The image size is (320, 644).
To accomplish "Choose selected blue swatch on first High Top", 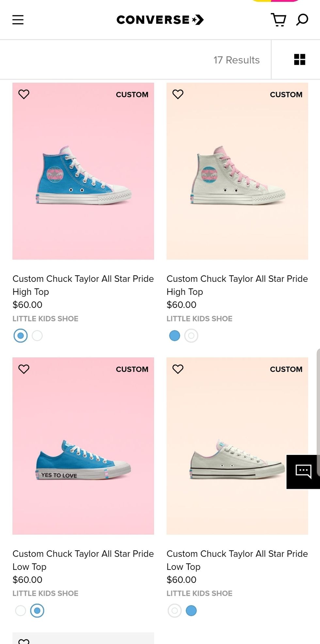I will [x=21, y=336].
